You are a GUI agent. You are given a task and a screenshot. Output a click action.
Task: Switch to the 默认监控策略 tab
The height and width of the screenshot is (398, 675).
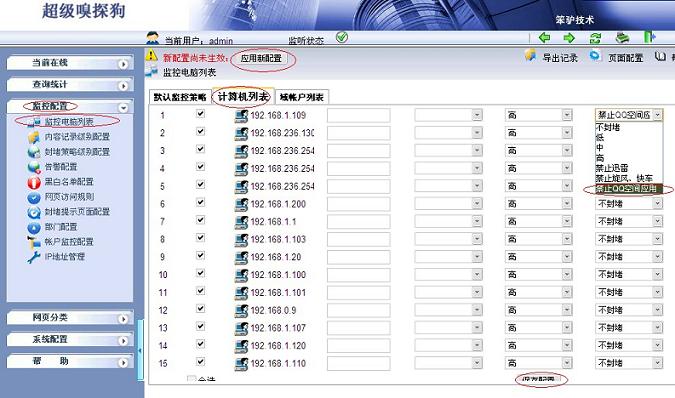pyautogui.click(x=180, y=98)
